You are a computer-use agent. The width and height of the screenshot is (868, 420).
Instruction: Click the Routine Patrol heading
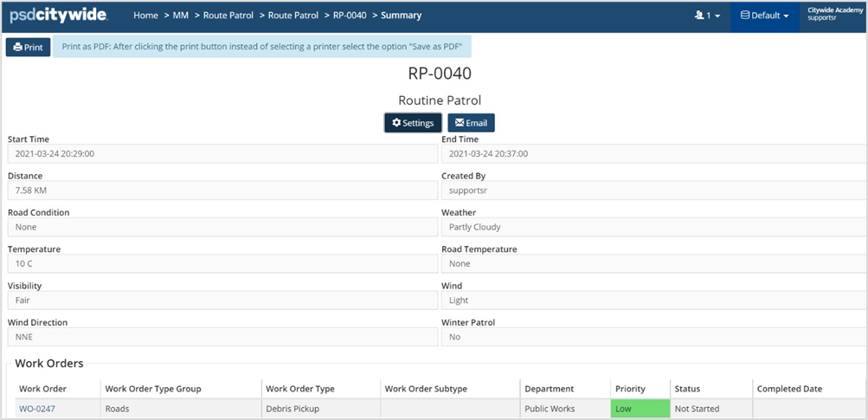tap(440, 100)
